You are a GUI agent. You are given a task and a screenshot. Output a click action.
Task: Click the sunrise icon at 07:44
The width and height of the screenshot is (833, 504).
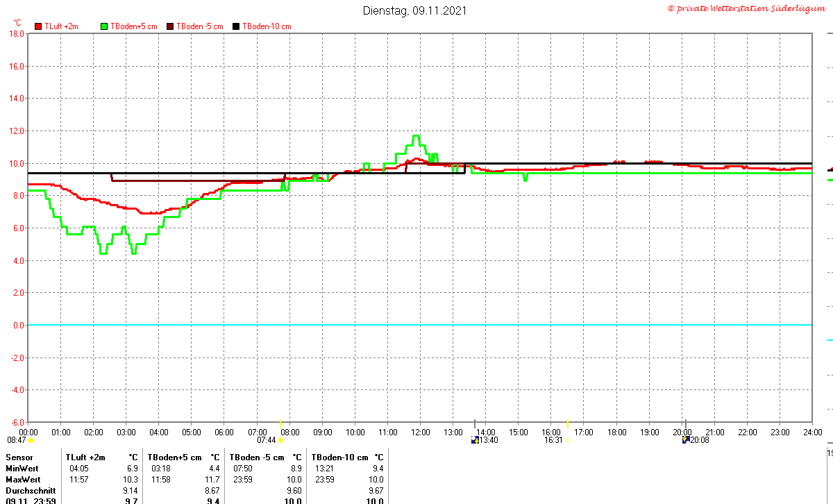point(281,440)
